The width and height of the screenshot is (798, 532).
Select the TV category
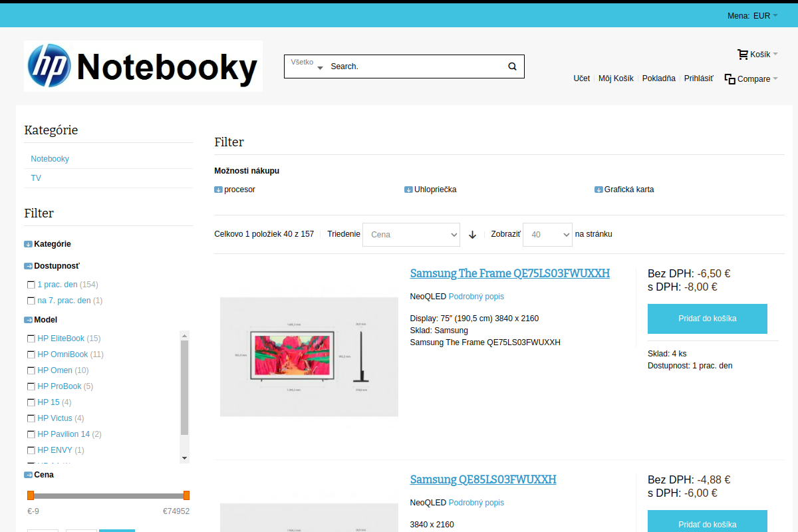click(36, 178)
